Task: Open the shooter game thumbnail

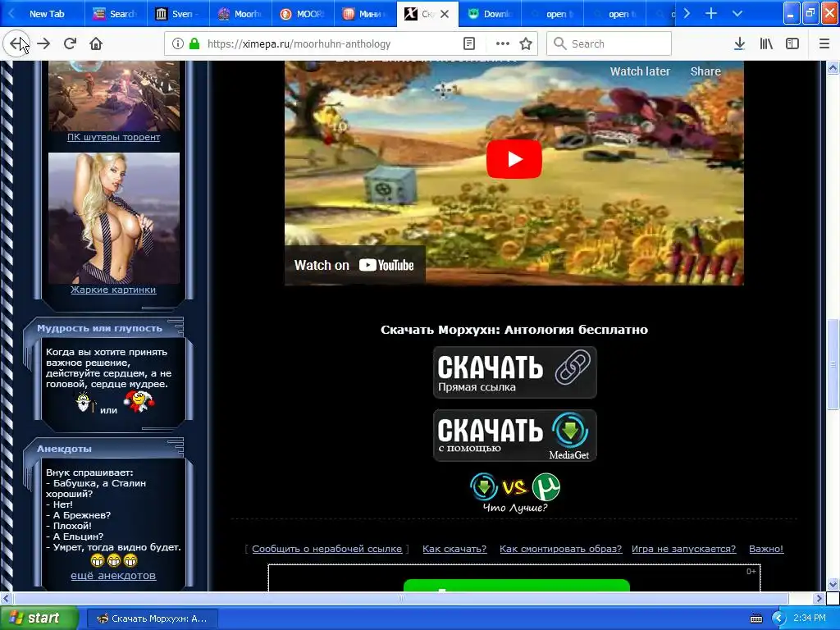Action: click(114, 95)
